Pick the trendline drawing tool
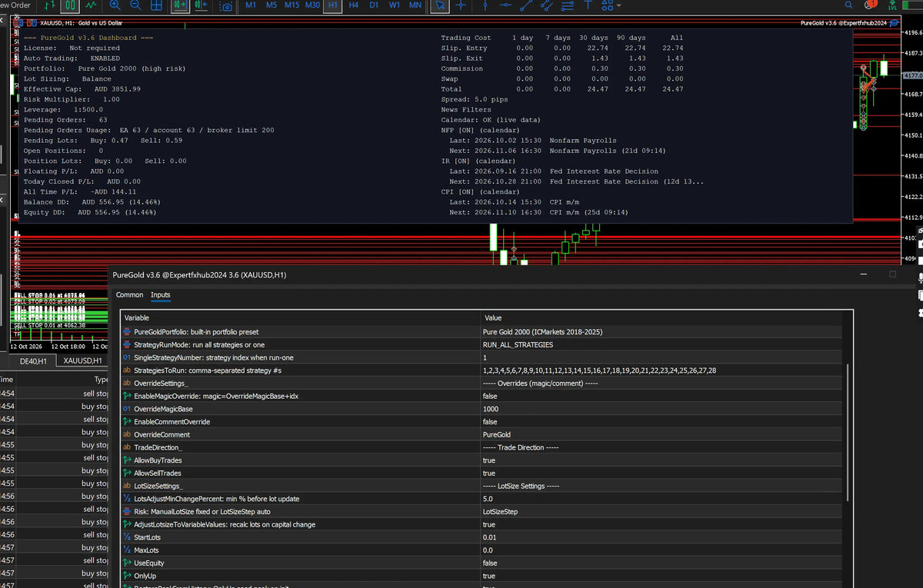923x588 pixels. click(526, 5)
